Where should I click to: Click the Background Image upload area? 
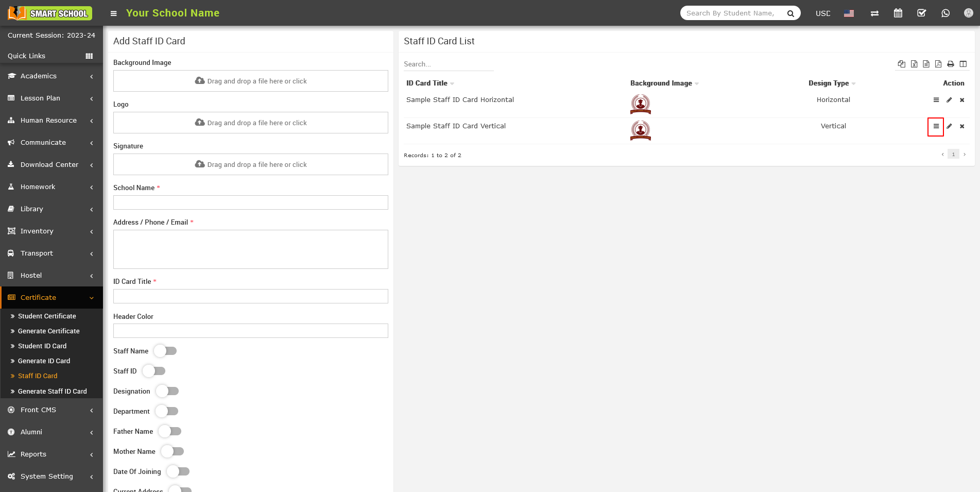251,81
